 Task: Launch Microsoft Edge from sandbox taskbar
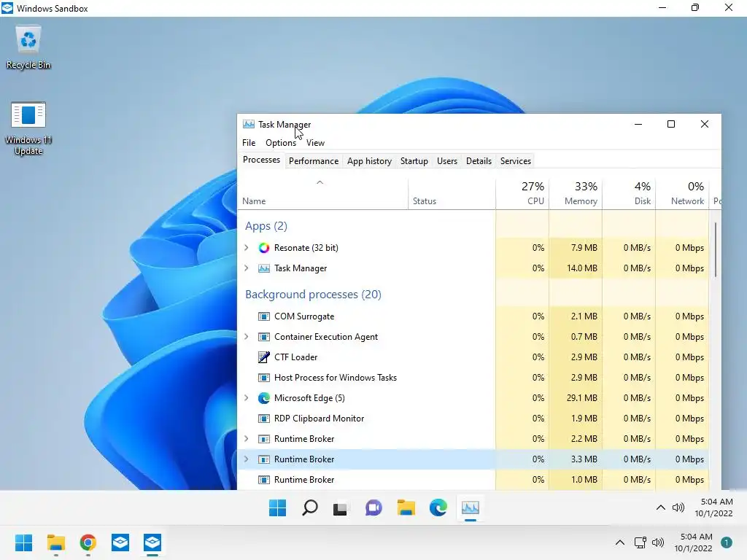tap(438, 507)
